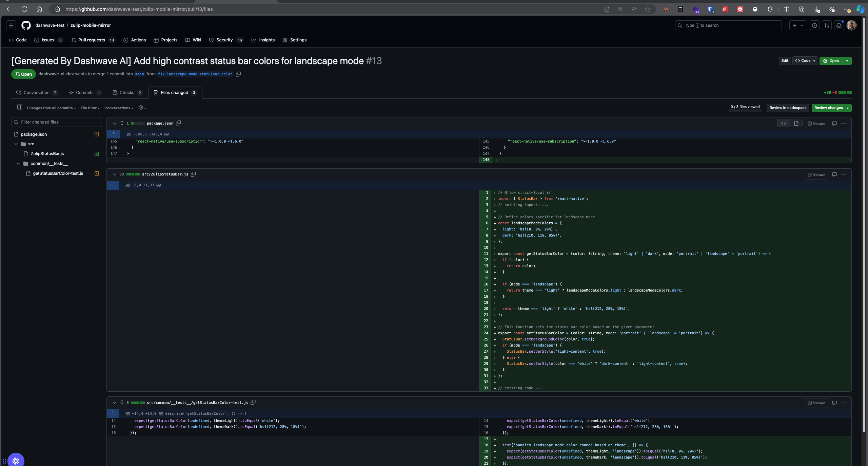The image size is (868, 466).
Task: Open the Edge Copilot icon
Action: tap(860, 9)
